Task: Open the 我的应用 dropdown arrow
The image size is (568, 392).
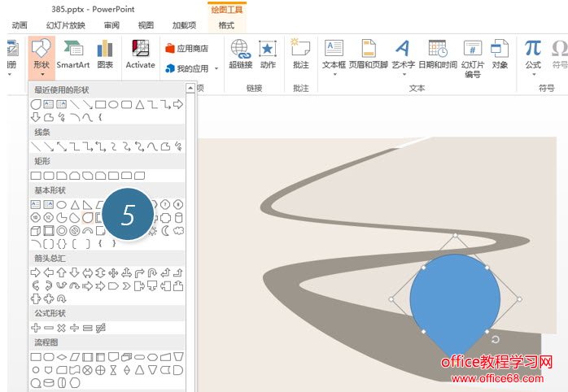Action: [x=216, y=69]
